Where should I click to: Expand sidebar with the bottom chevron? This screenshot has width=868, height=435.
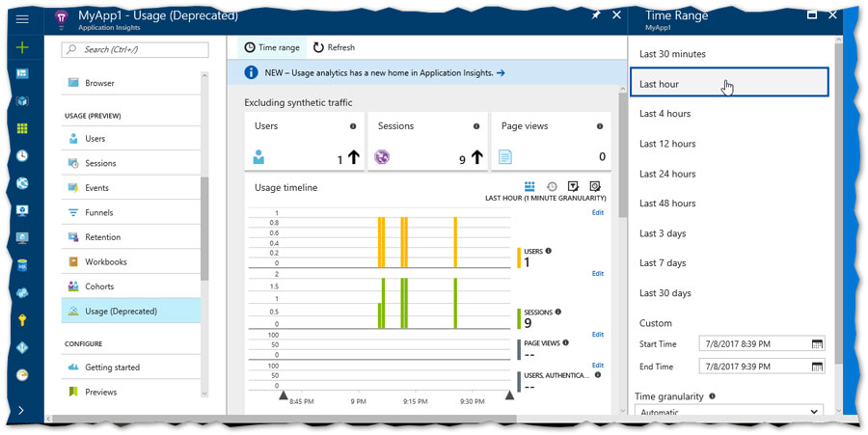[21, 410]
